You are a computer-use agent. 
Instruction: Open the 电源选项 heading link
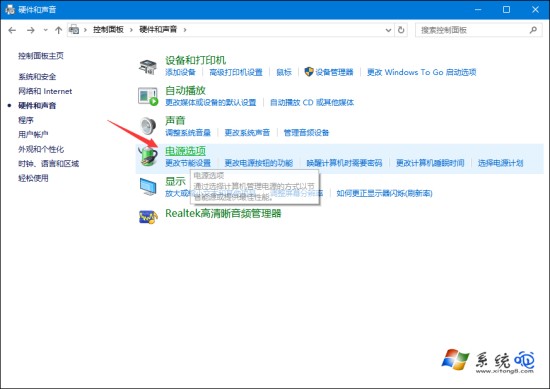point(185,151)
